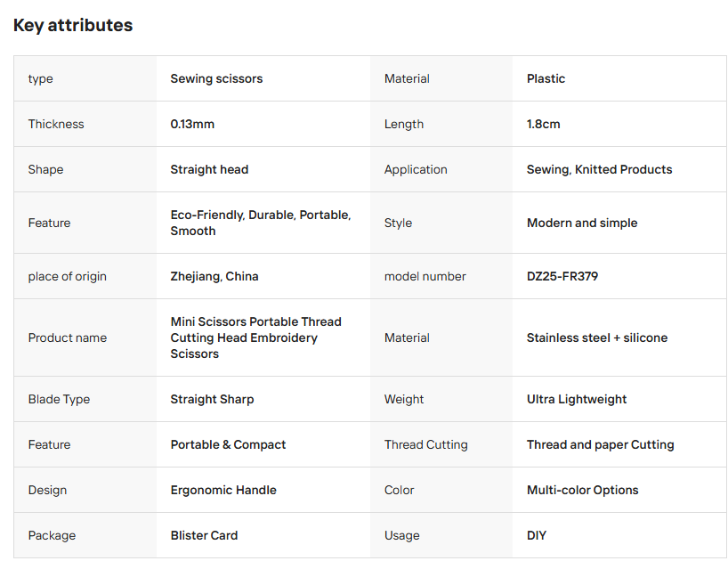Click Thread and paper Cutting value

click(601, 444)
